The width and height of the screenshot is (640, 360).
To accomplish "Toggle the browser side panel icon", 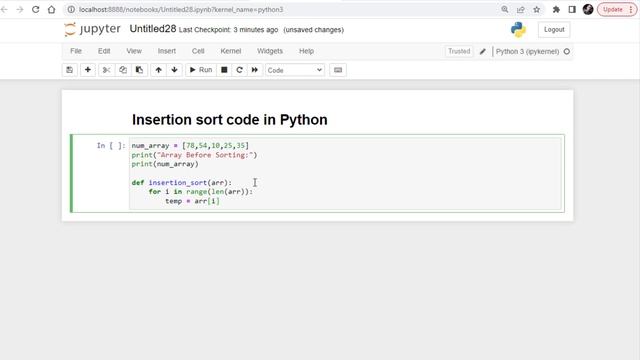I will (572, 9).
